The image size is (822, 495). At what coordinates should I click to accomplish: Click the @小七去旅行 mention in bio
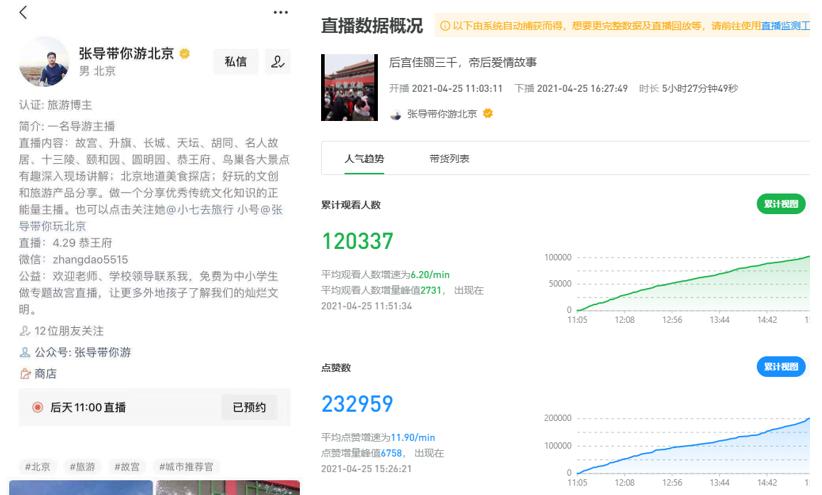click(x=200, y=209)
